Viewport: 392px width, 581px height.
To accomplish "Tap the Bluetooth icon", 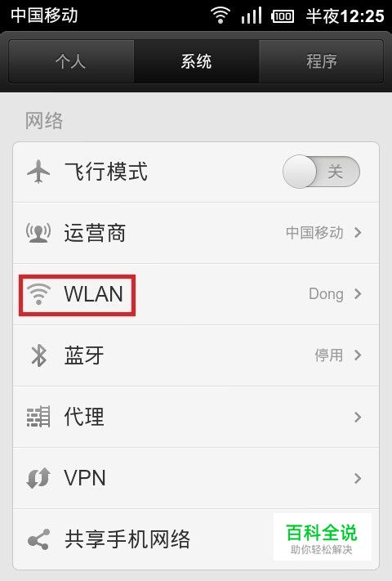I will tap(39, 355).
